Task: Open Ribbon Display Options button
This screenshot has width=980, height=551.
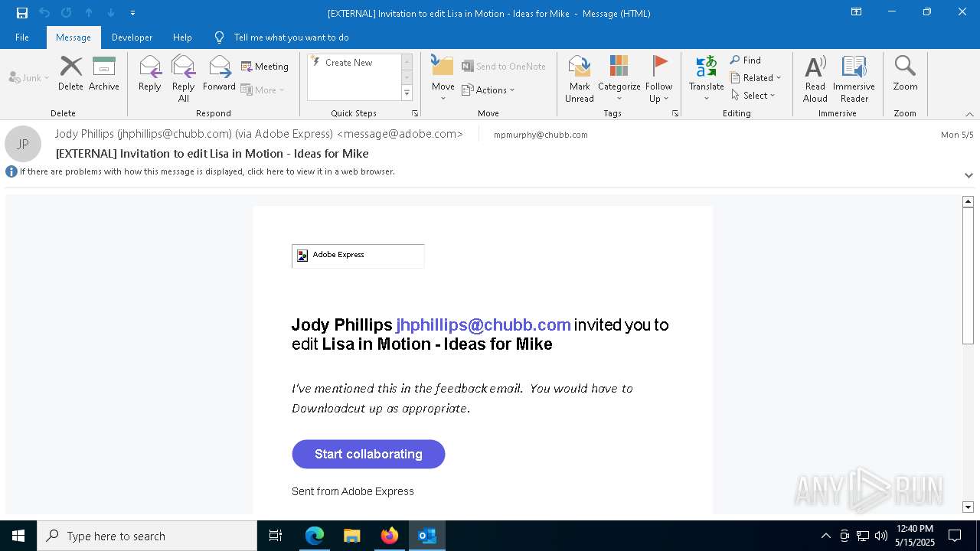Action: click(857, 12)
